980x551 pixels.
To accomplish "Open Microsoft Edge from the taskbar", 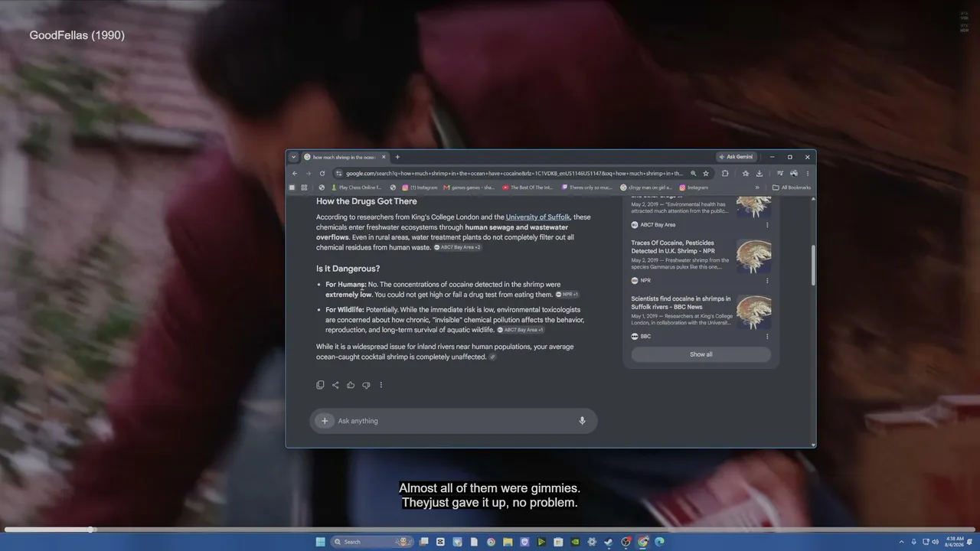I will 659,542.
